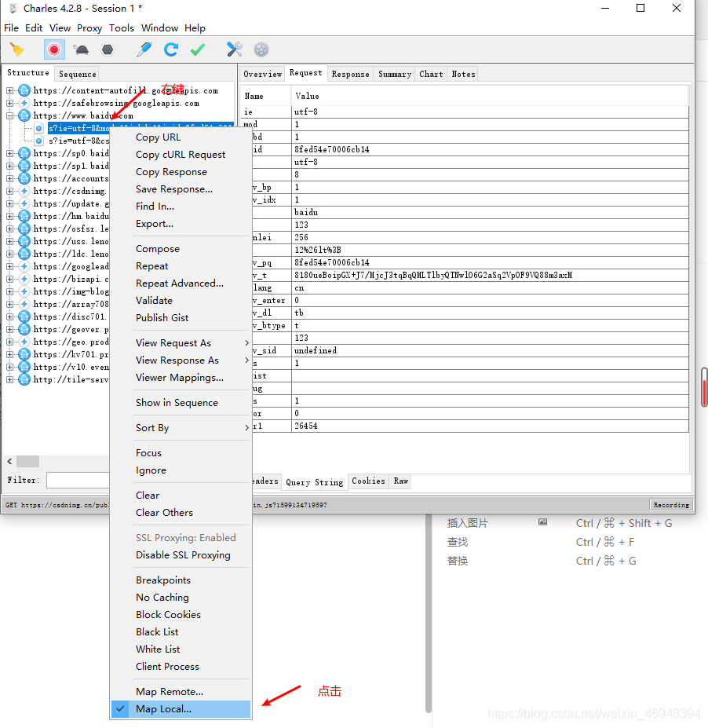The height and width of the screenshot is (728, 708).
Task: Click left arrow of tree horizontal scrollbar
Action: (9, 461)
